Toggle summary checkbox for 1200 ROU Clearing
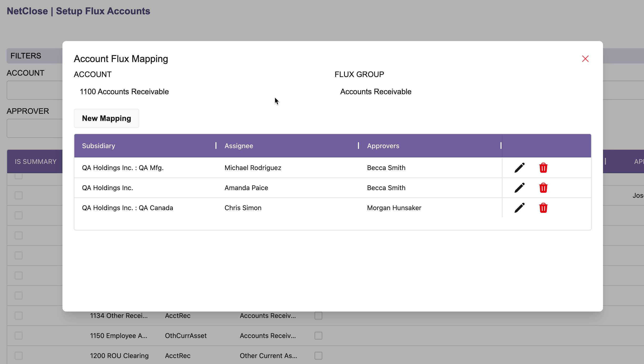The width and height of the screenshot is (644, 364). [x=19, y=356]
